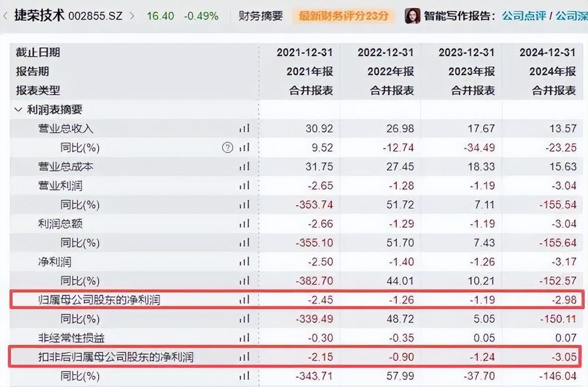Select the 2024-12-31 column header

(x=547, y=52)
